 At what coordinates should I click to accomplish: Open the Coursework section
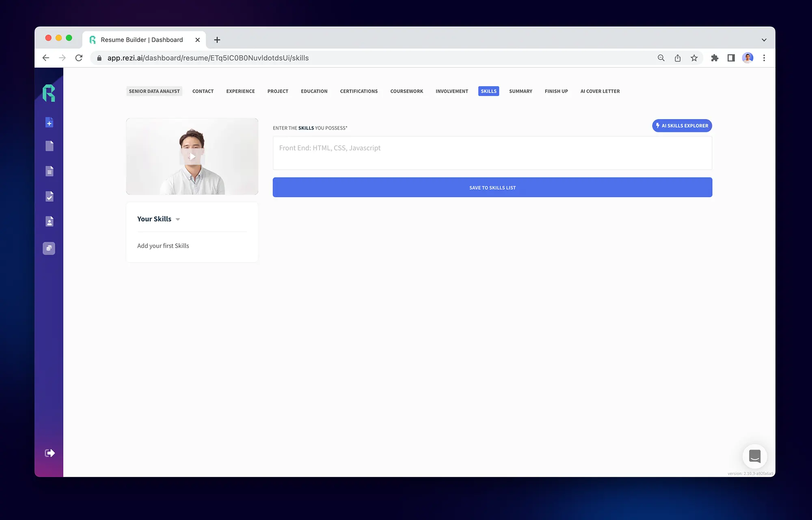click(407, 91)
